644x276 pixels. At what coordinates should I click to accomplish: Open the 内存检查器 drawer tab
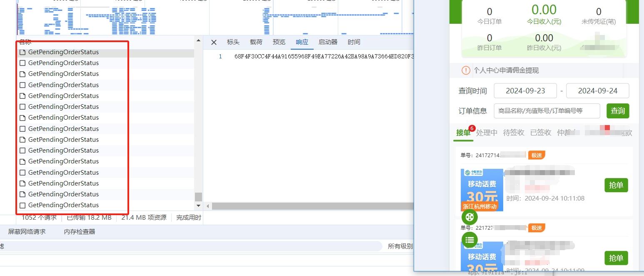79,232
